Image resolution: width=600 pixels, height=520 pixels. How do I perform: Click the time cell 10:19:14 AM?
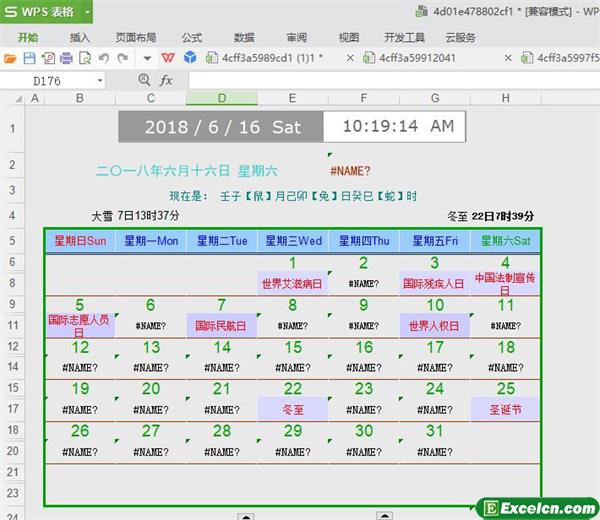point(395,127)
